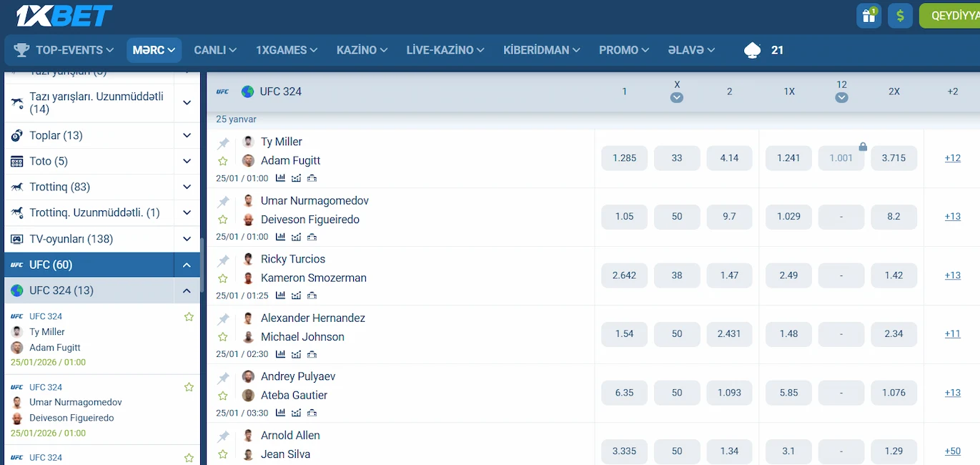Collapse the UFC 324 sidebar section

coord(187,290)
